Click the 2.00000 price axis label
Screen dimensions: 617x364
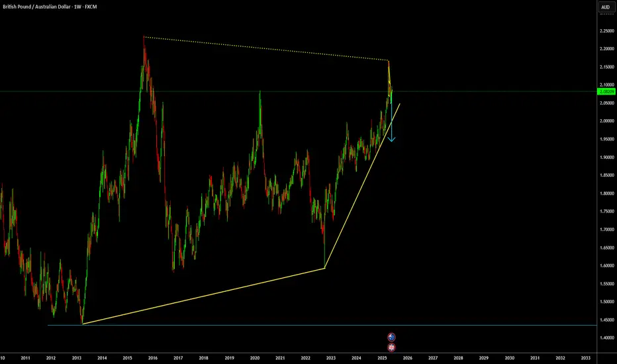point(607,121)
